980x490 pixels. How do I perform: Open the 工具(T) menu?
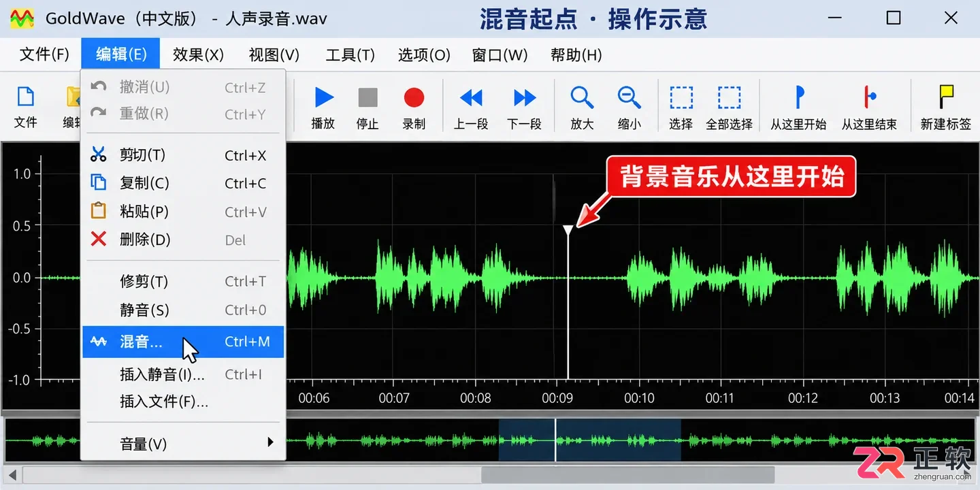coord(350,54)
